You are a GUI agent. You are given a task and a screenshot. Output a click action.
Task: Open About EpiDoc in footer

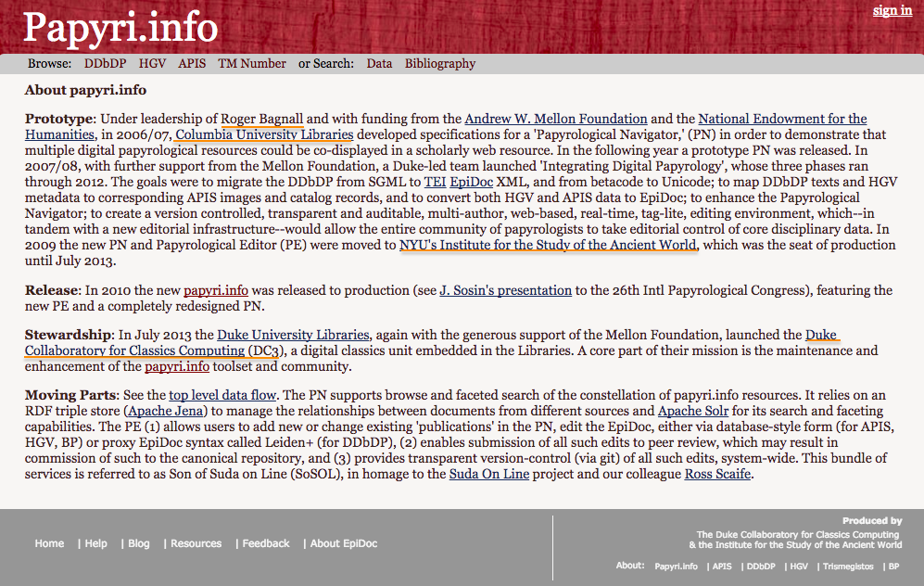click(x=344, y=543)
